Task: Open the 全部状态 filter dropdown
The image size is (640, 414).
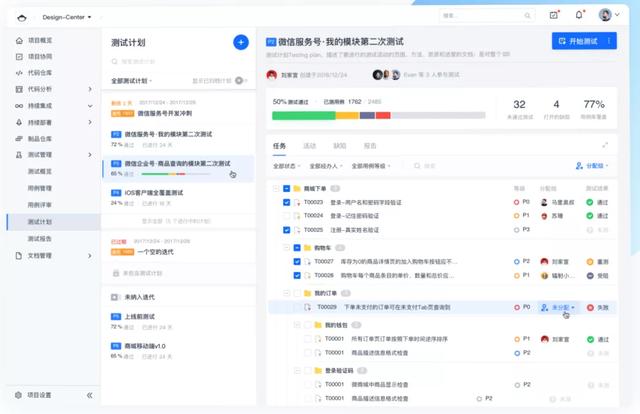Action: click(287, 166)
